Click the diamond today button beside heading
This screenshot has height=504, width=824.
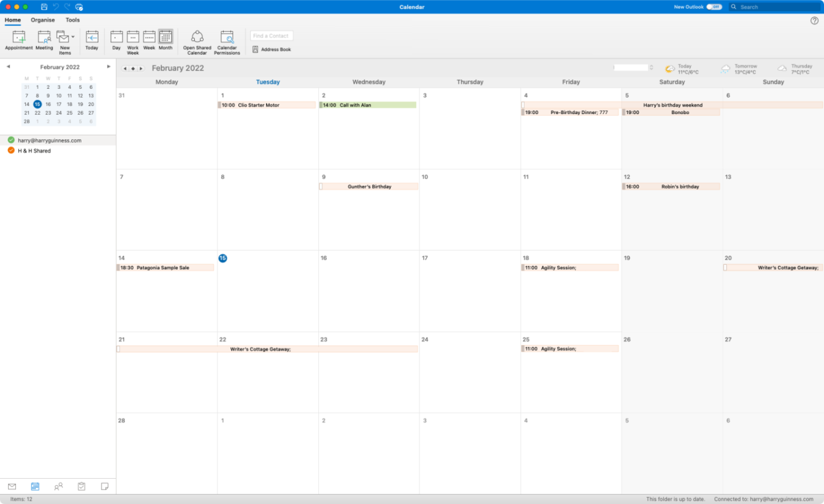133,68
